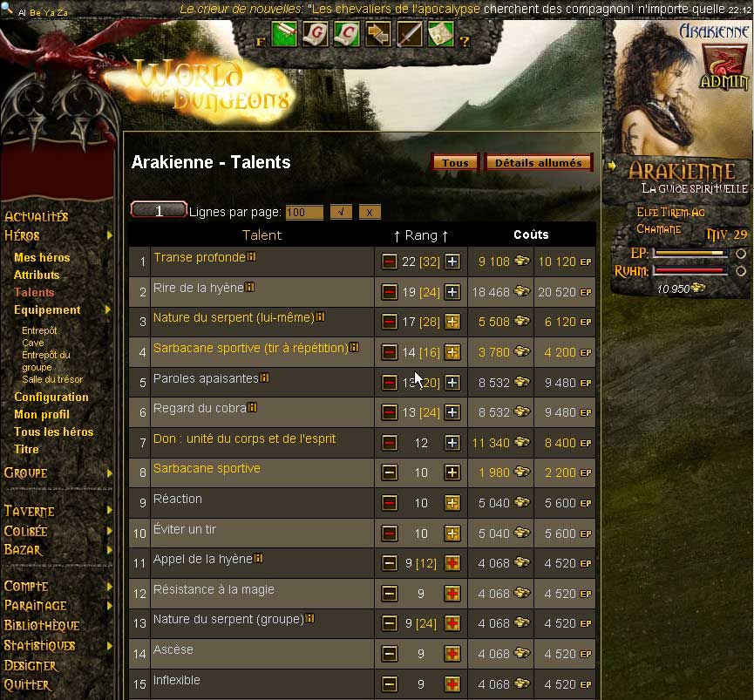
Task: Toggle the EP bar circle indicator
Action: pyautogui.click(x=741, y=253)
